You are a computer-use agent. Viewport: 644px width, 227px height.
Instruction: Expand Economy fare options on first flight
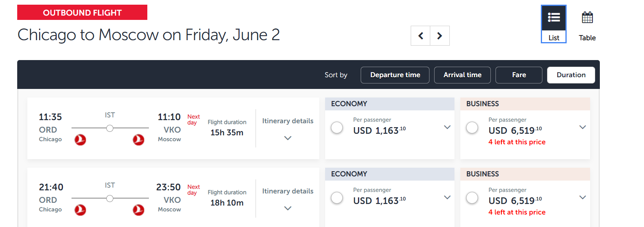(x=447, y=127)
